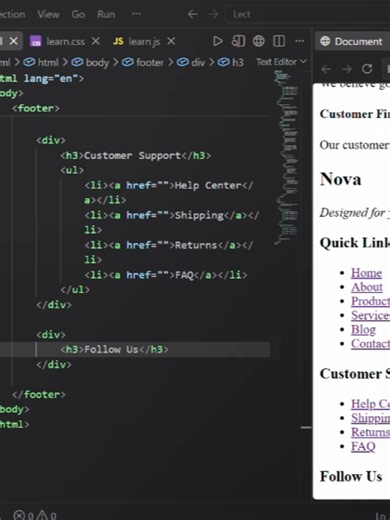Image resolution: width=390 pixels, height=520 pixels.
Task: Open the Home link in preview
Action: (366, 273)
